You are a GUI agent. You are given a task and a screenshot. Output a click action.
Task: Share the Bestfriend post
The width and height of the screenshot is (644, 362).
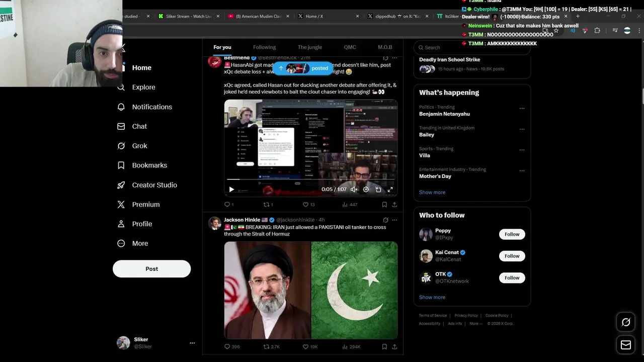point(394,205)
